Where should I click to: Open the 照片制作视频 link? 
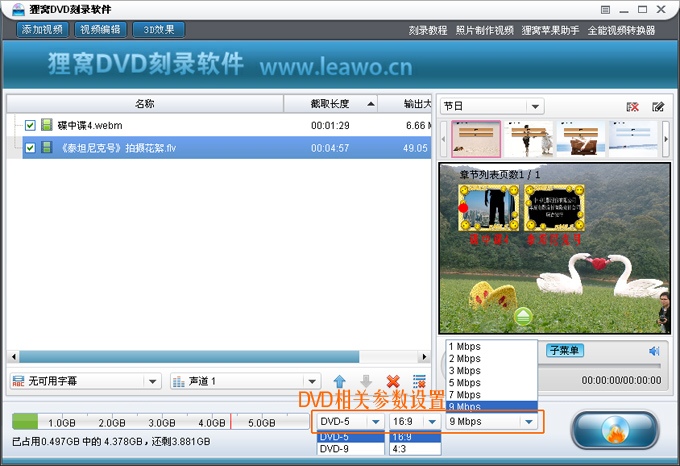pyautogui.click(x=484, y=30)
